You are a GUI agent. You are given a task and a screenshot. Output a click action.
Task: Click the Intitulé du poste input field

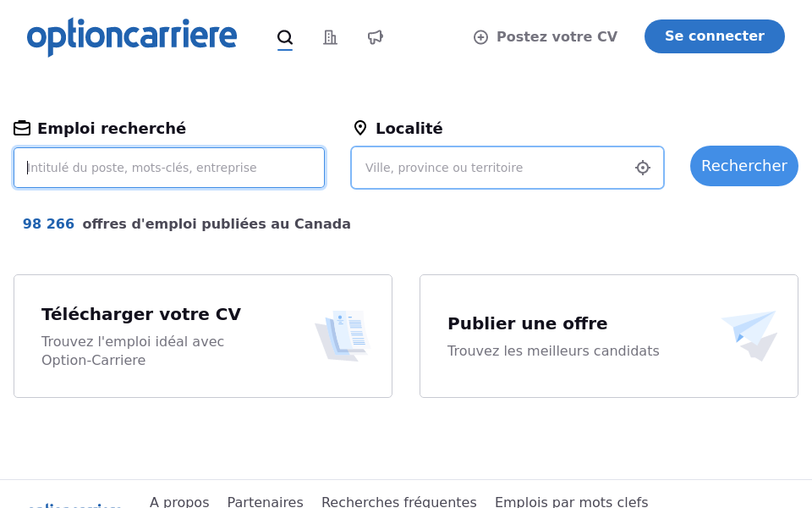(168, 168)
